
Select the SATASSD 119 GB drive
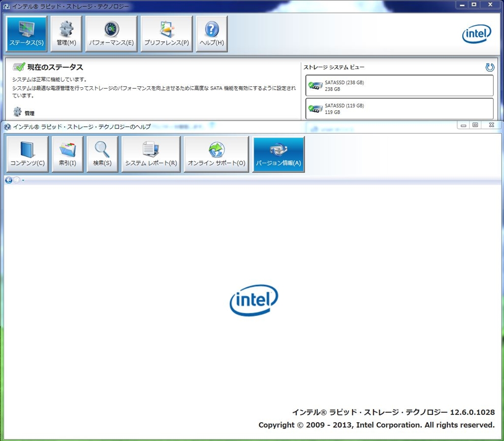399,108
